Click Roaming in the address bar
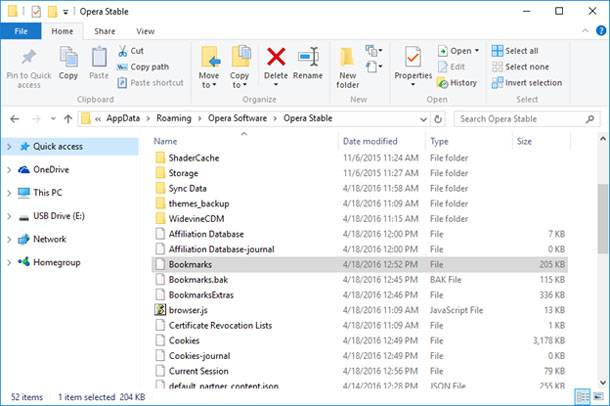Image resolution: width=610 pixels, height=406 pixels. coord(174,118)
